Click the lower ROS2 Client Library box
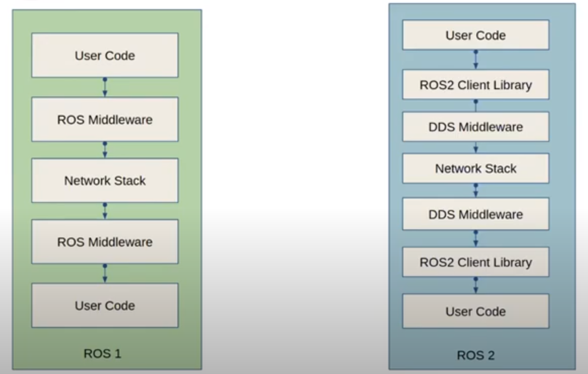The width and height of the screenshot is (588, 374). [x=475, y=262]
